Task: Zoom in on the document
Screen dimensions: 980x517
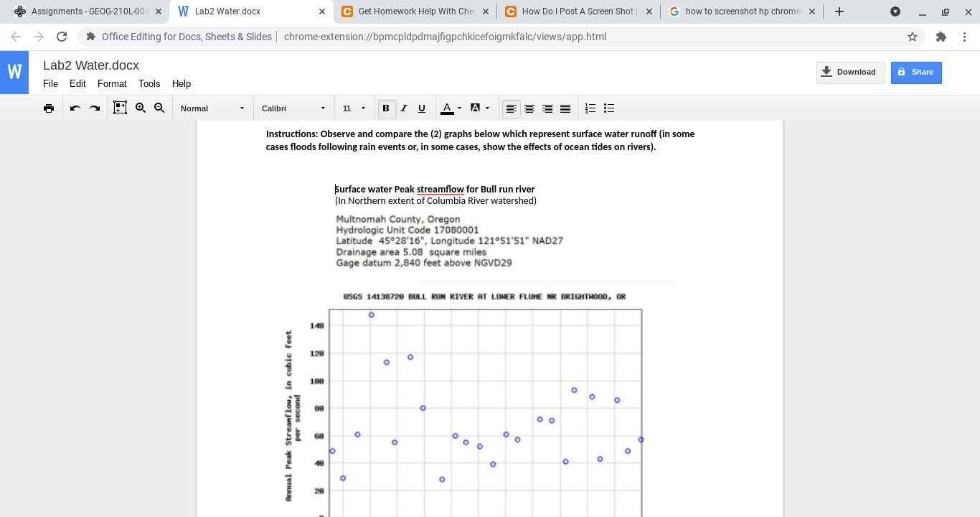Action: point(141,108)
